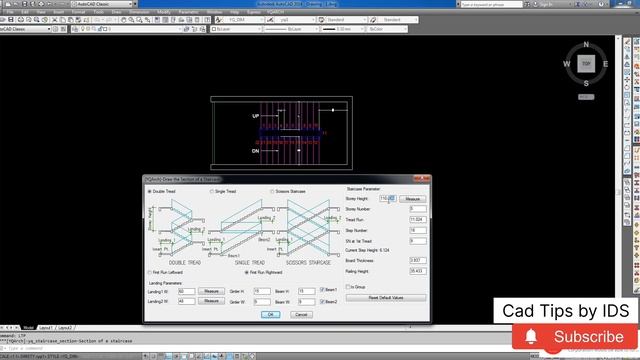Image resolution: width=640 pixels, height=360 pixels.
Task: Click the N compass letter on the ViewCube
Action: coord(586,44)
